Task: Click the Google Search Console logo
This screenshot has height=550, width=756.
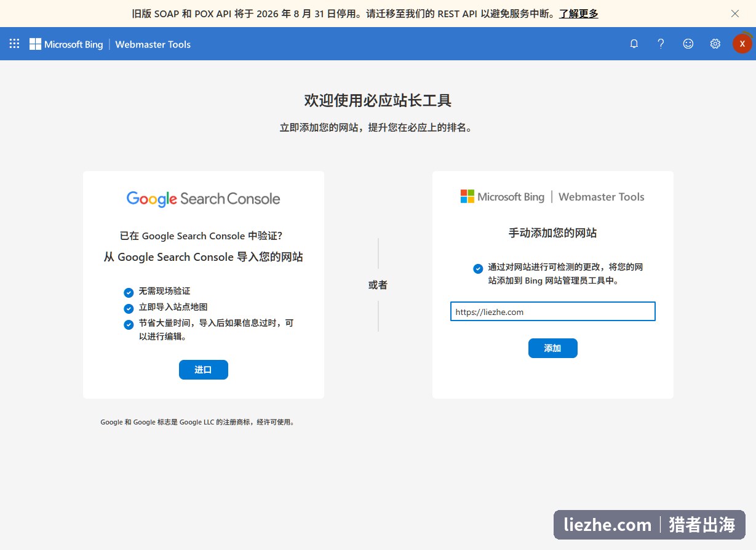Action: pos(204,199)
